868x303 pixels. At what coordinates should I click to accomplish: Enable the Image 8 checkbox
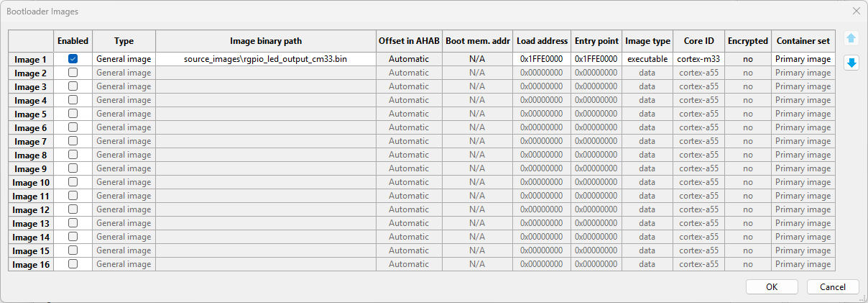[x=73, y=155]
